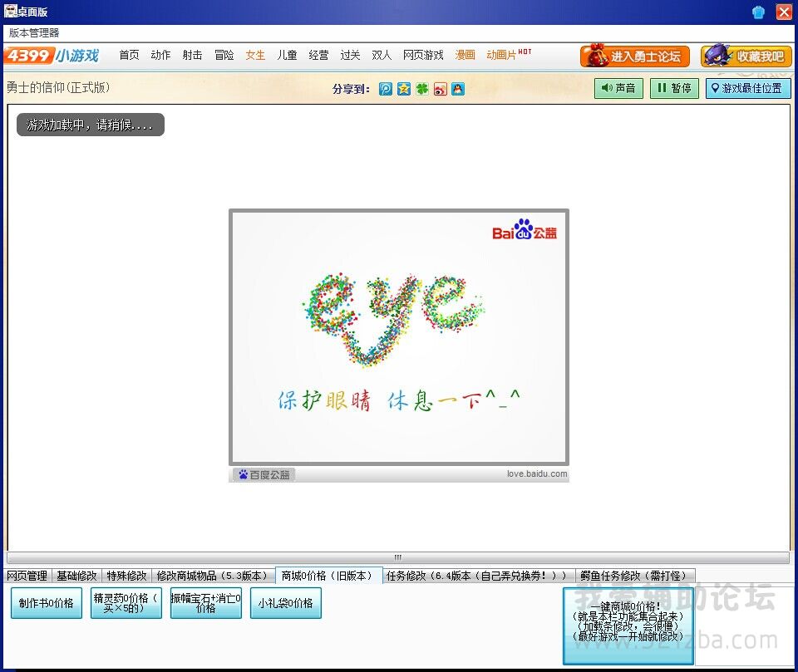Screen dimensions: 798x672
Task: Click the 制作书0价格 button
Action: pyautogui.click(x=47, y=603)
